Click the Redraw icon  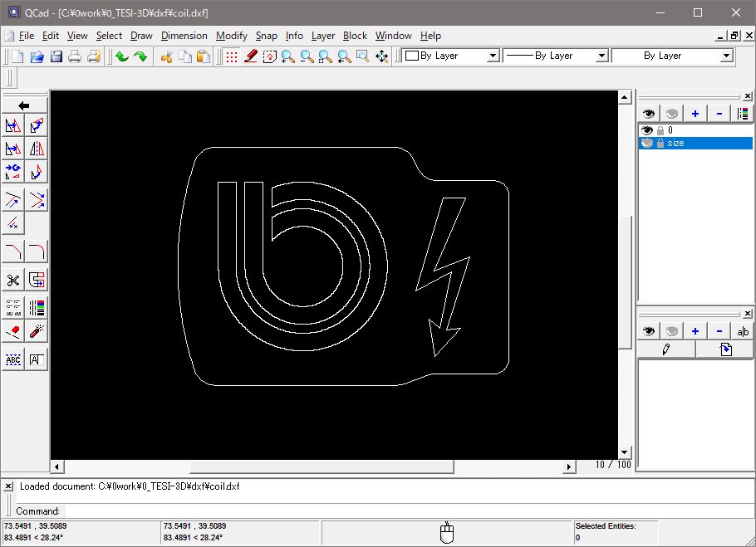269,56
